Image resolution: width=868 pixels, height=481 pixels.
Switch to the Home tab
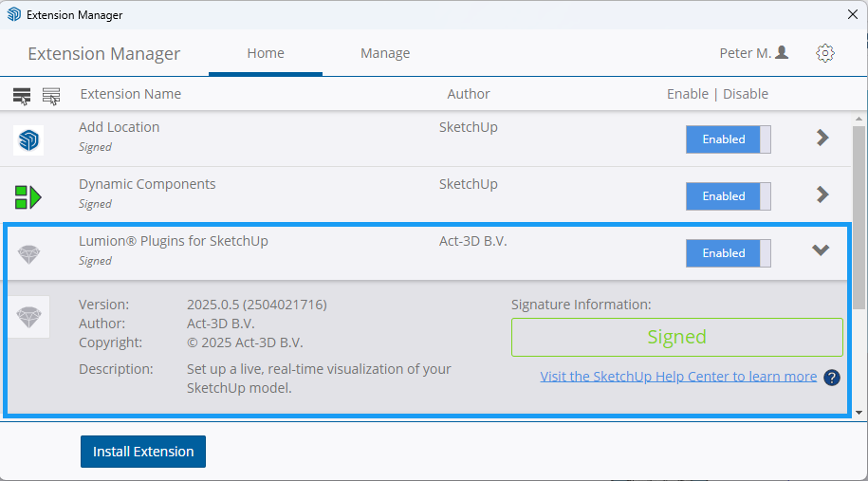pyautogui.click(x=266, y=53)
